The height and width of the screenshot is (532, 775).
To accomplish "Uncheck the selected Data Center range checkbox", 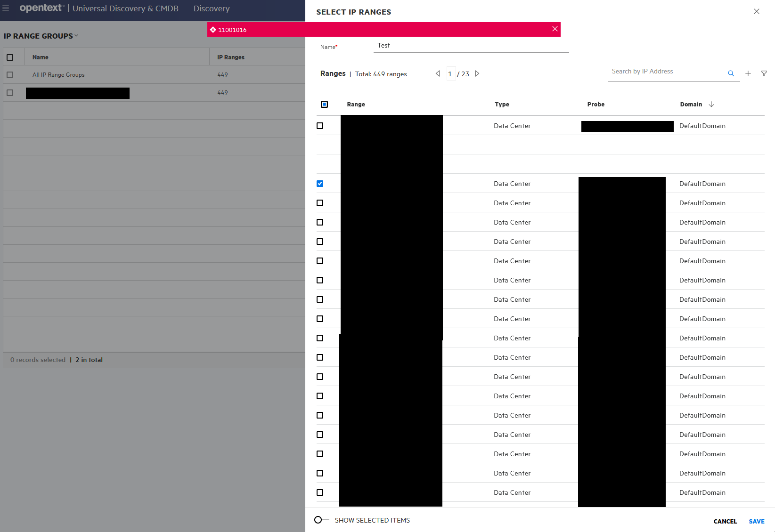I will 320,183.
